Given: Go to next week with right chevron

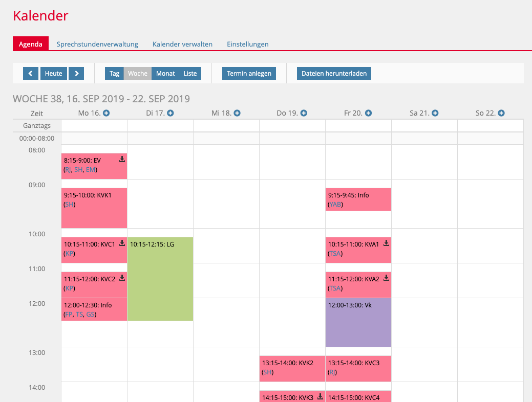Looking at the screenshot, I should (76, 74).
